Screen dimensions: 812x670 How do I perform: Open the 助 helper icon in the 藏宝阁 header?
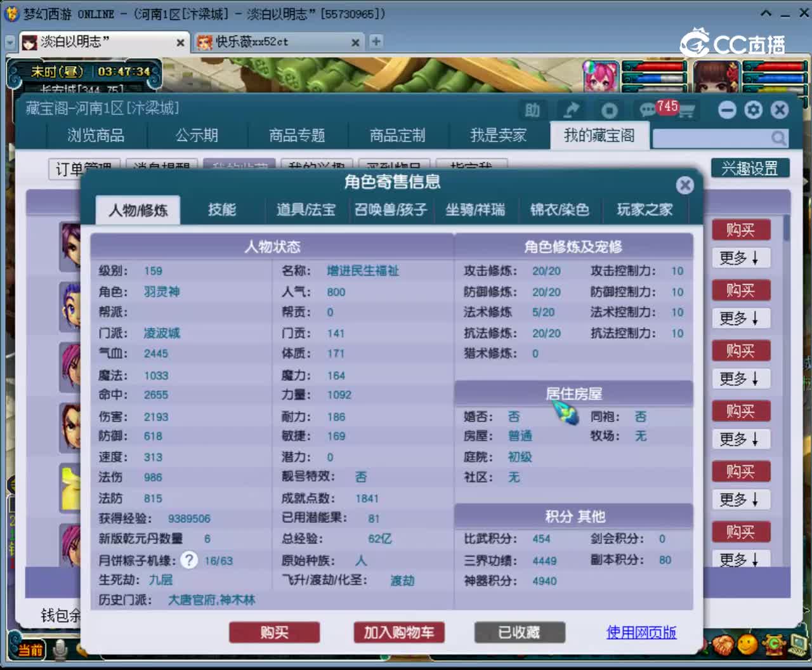(532, 110)
